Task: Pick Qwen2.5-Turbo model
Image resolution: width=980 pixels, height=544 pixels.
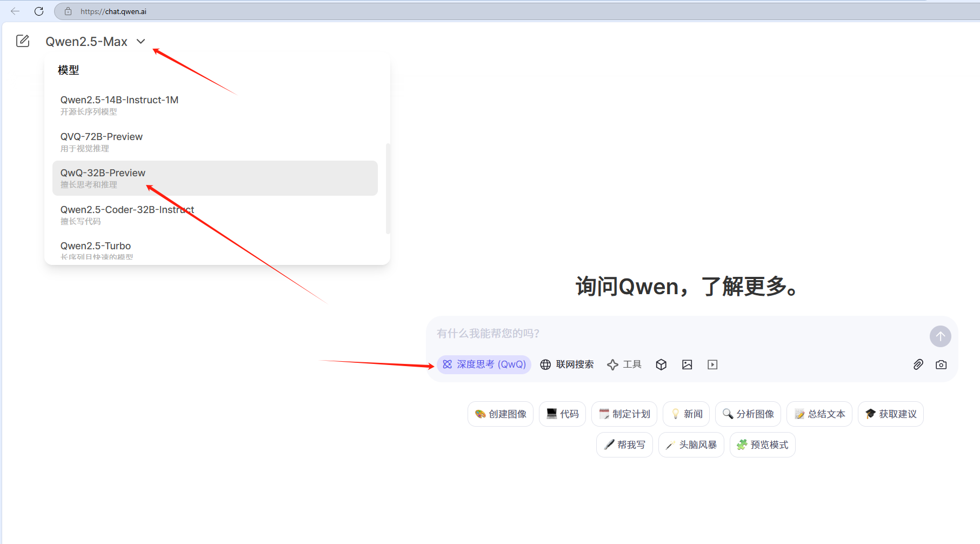Action: [215, 250]
